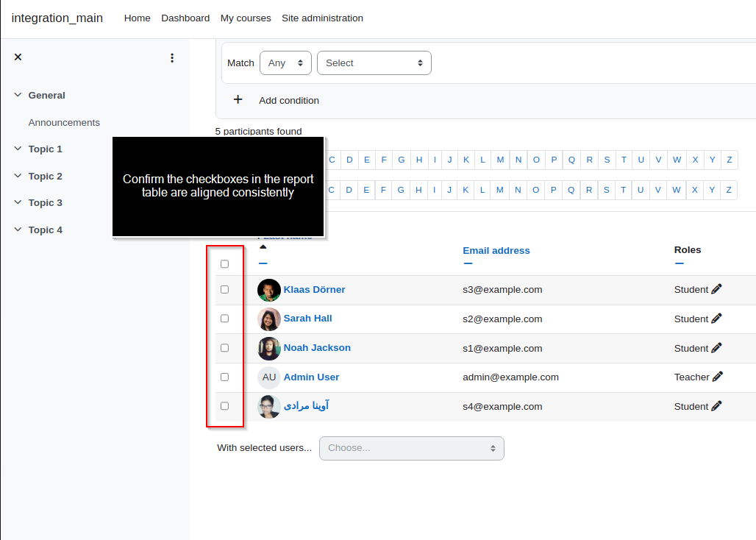
Task: Click admin@example.com email cell
Action: click(510, 377)
